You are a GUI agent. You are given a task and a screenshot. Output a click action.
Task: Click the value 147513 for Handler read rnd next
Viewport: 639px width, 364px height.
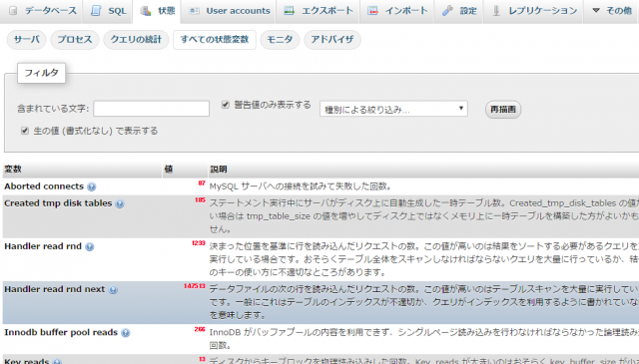pos(195,286)
